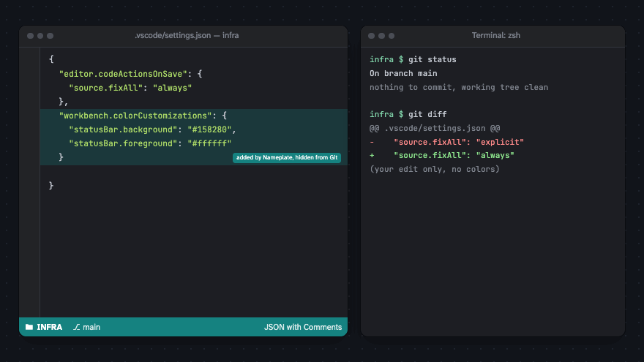Close the Terminal zsh window
This screenshot has height=362, width=644.
pyautogui.click(x=372, y=36)
